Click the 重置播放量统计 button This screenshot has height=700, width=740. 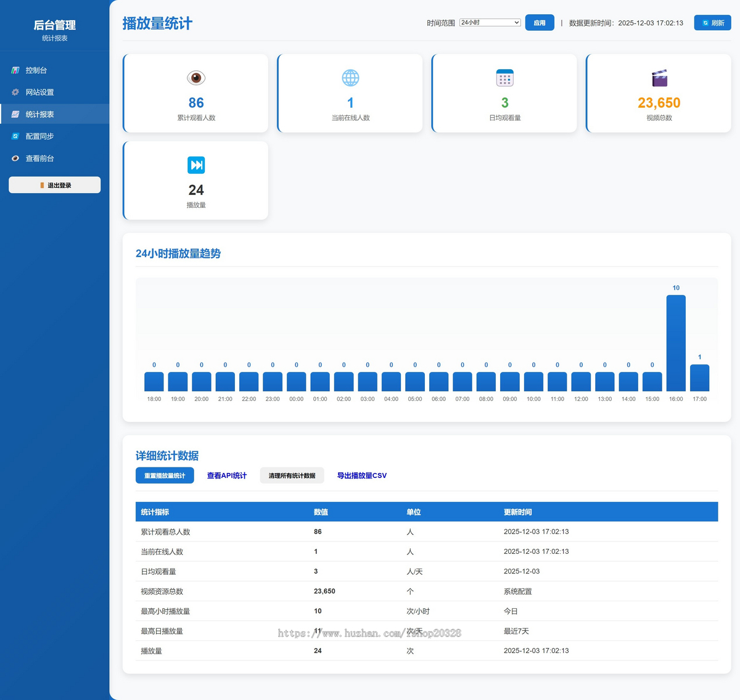point(165,476)
